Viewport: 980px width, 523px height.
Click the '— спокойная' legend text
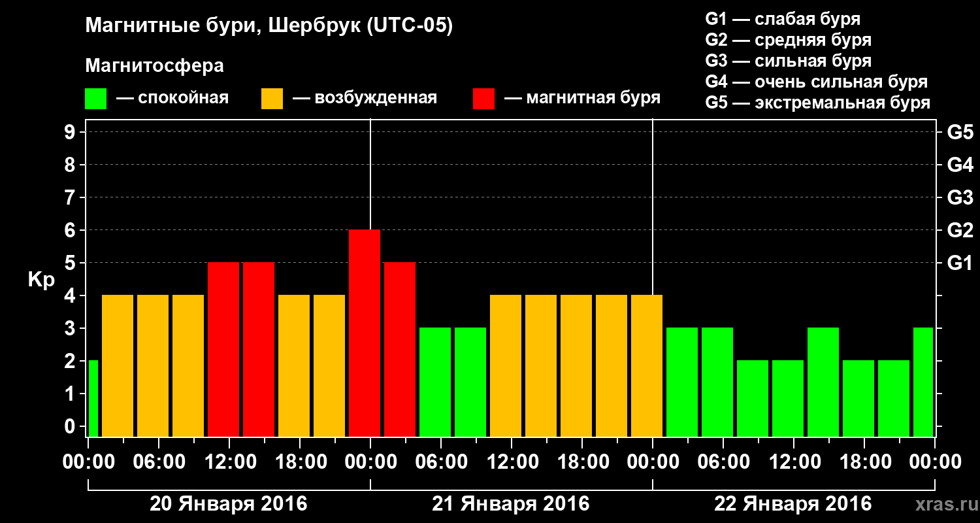coord(172,99)
